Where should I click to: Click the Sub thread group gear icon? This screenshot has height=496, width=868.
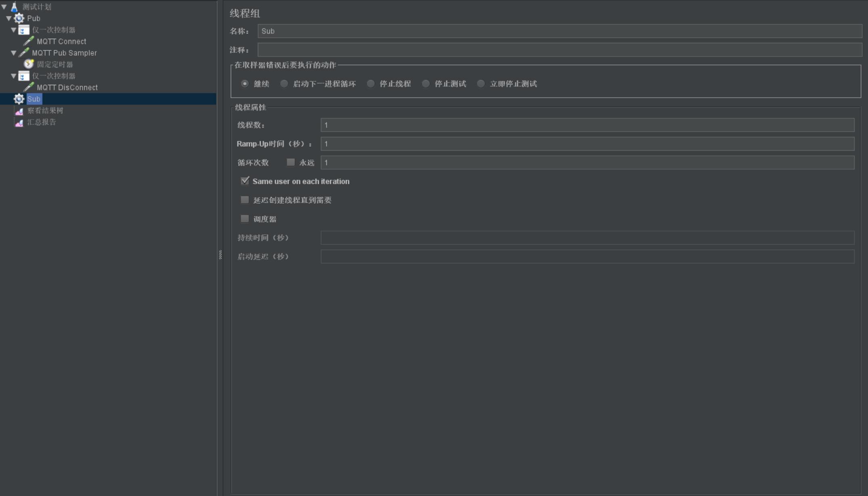[19, 99]
